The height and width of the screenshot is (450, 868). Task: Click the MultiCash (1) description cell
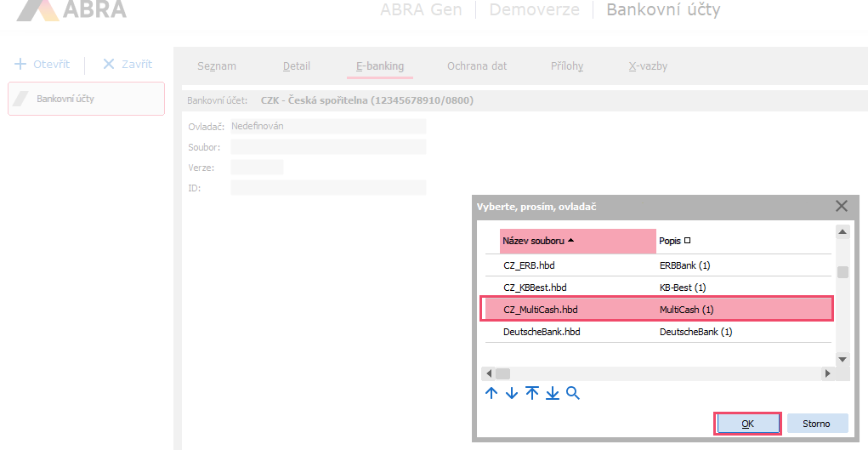[686, 310]
